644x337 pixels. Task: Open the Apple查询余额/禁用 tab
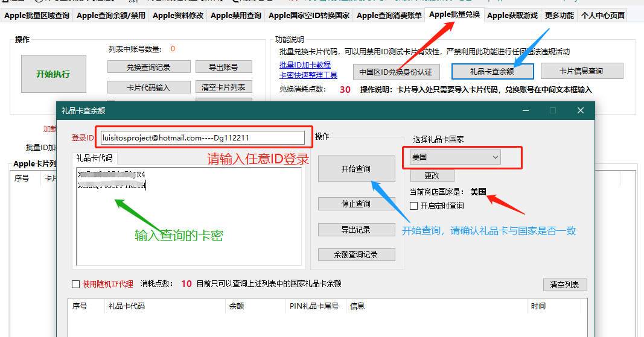111,16
